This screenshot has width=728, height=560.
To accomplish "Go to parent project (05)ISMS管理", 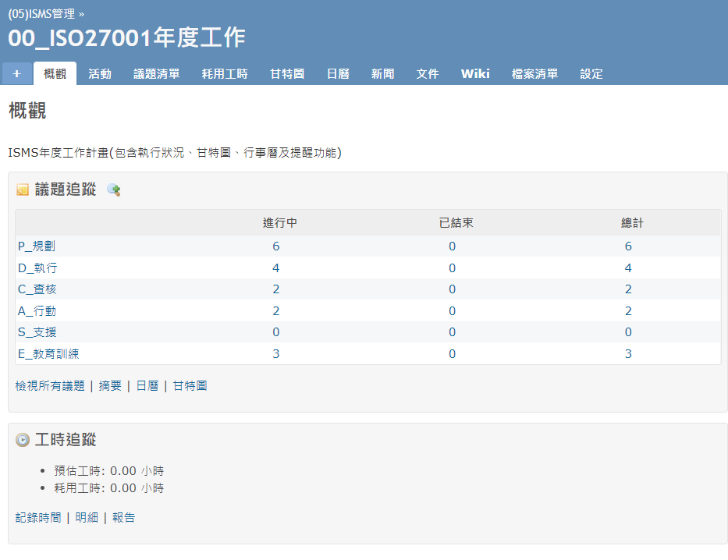I will (x=41, y=14).
